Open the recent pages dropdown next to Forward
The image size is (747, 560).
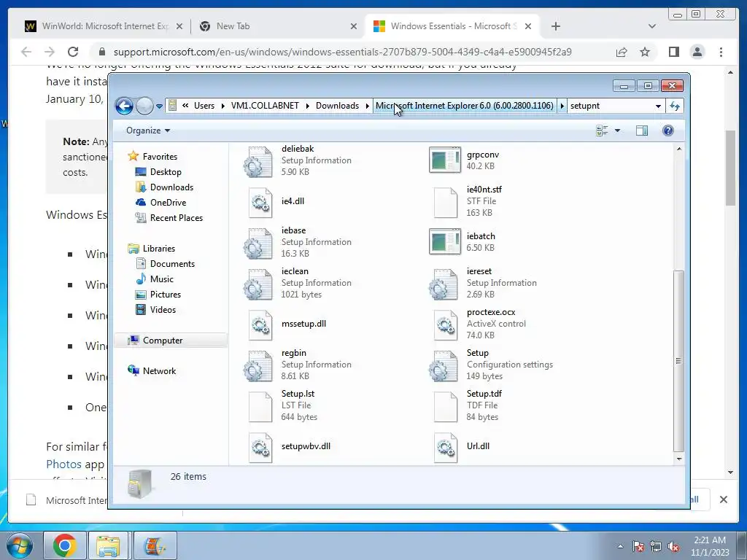click(160, 106)
